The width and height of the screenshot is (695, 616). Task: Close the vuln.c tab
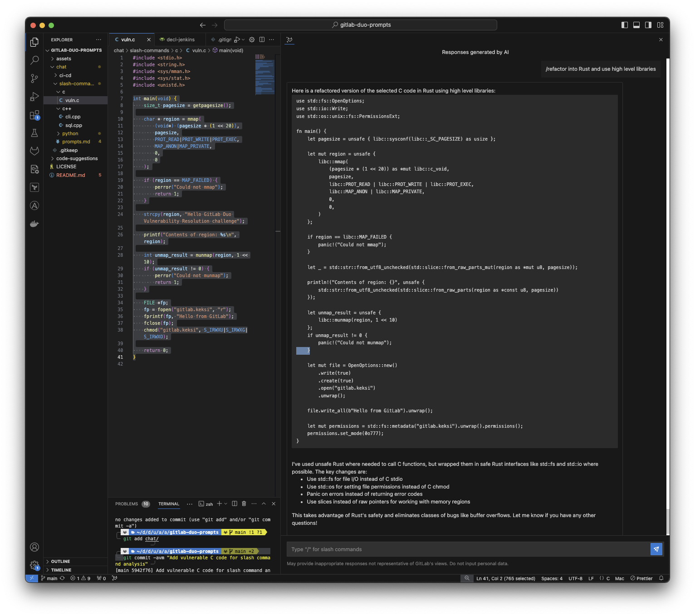pos(149,40)
